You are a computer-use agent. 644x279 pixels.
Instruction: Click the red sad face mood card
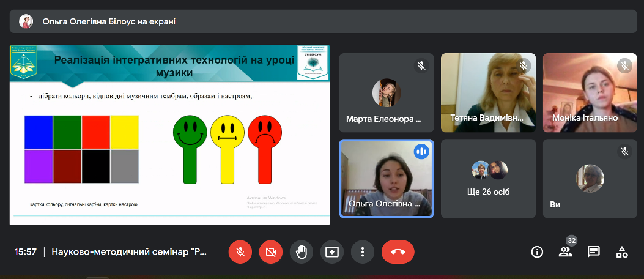[265, 149]
